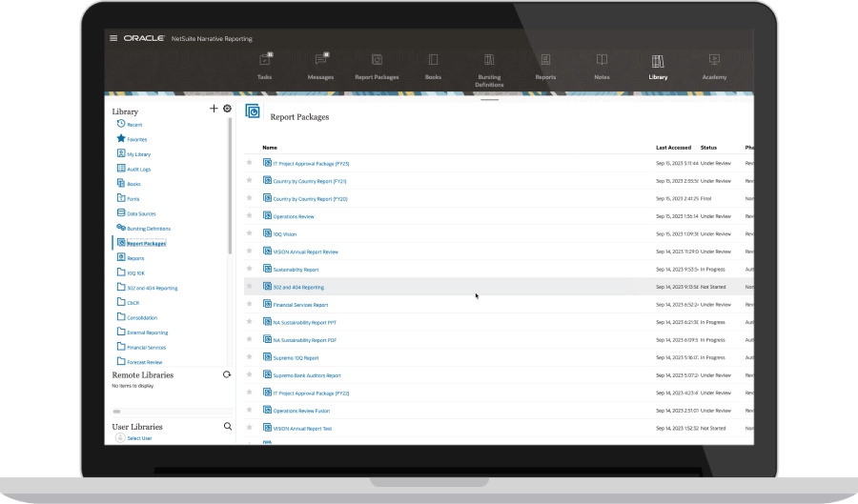Open the Messages icon in top navigation

[x=320, y=61]
